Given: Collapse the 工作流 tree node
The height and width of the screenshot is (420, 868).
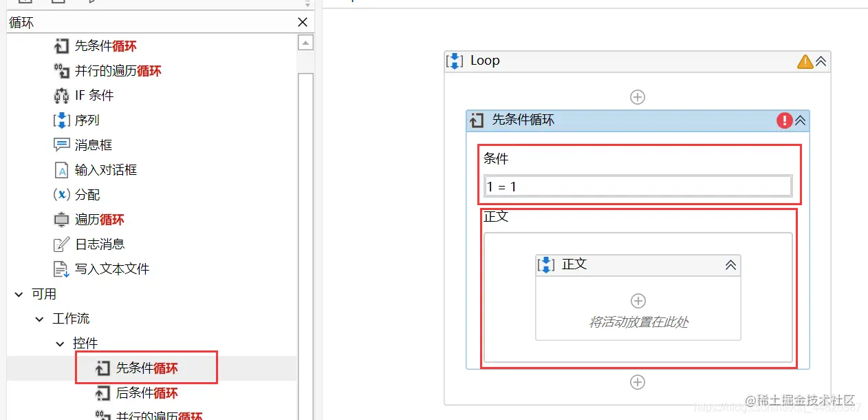Looking at the screenshot, I should [x=39, y=319].
